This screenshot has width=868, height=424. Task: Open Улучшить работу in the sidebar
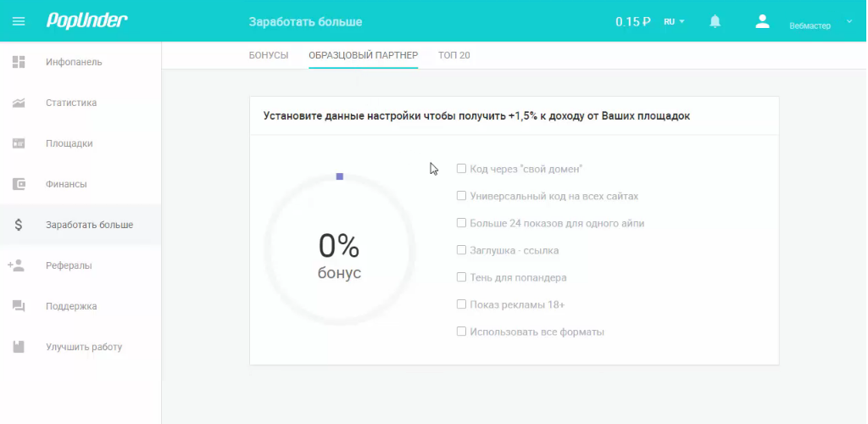pyautogui.click(x=84, y=347)
